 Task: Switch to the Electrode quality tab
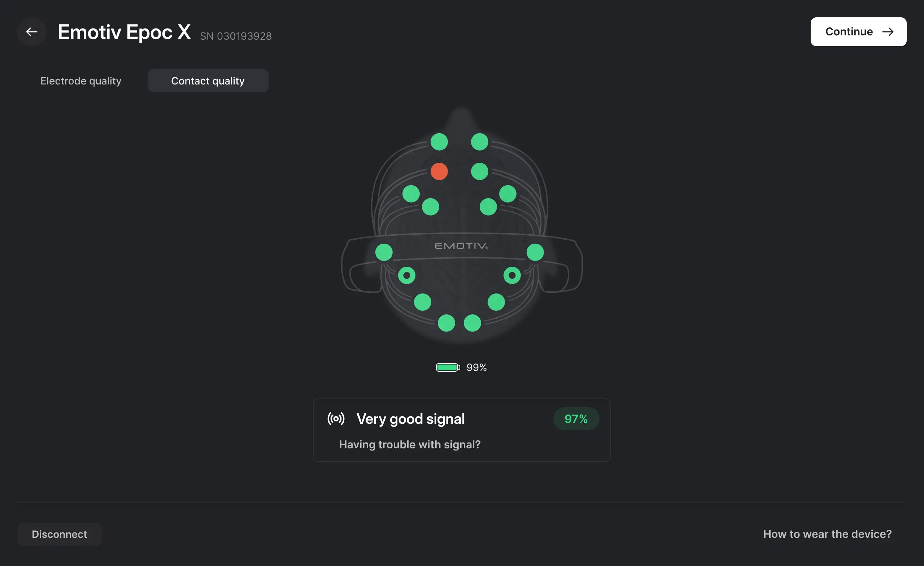click(81, 81)
